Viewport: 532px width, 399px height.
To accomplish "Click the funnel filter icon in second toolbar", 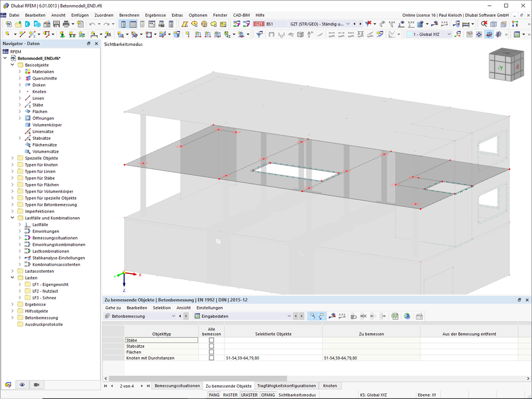I will (x=259, y=34).
